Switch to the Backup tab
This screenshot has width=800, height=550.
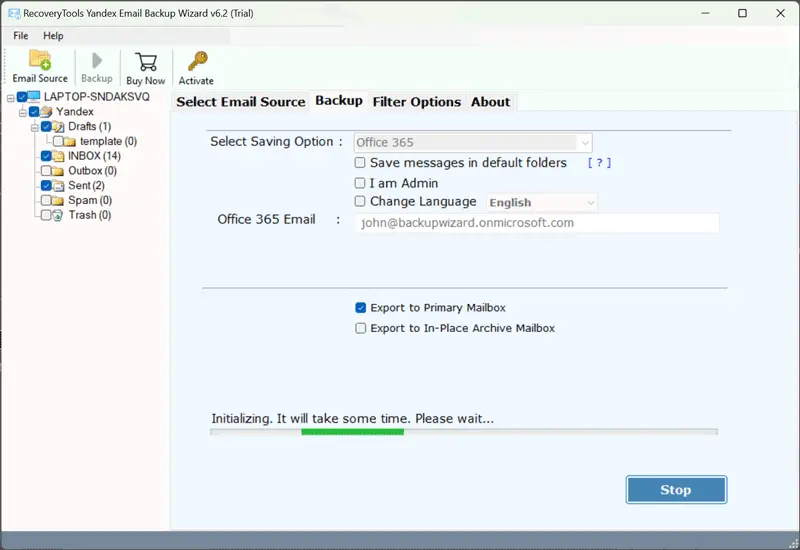click(x=339, y=101)
